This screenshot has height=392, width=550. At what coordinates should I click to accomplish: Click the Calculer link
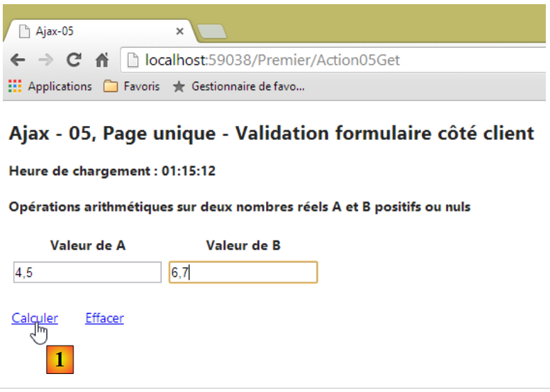tap(35, 318)
